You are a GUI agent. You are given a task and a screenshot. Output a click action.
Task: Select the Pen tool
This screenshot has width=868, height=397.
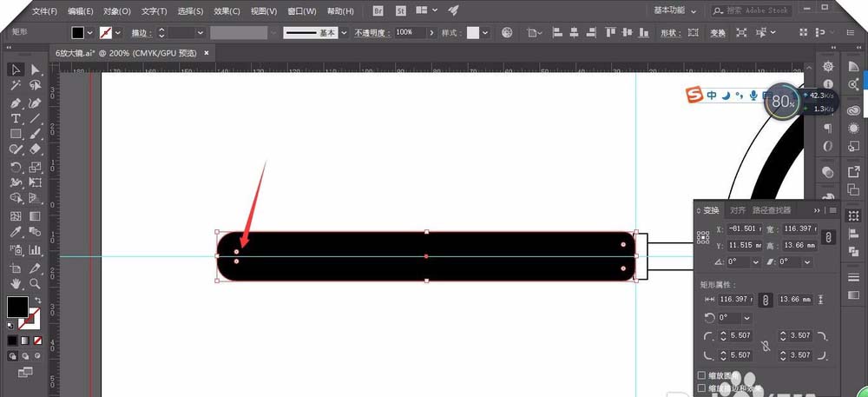pyautogui.click(x=16, y=103)
